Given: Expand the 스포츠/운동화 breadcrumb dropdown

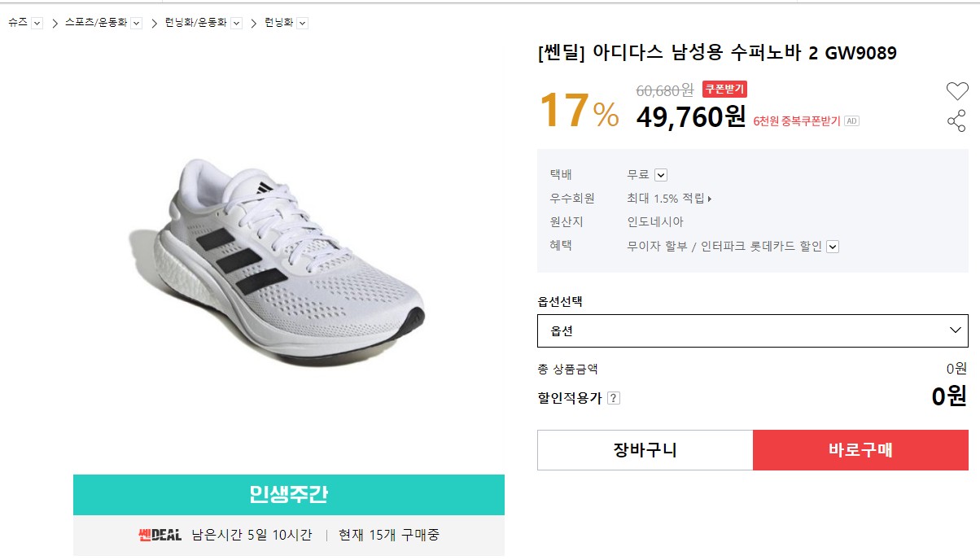Looking at the screenshot, I should 136,23.
